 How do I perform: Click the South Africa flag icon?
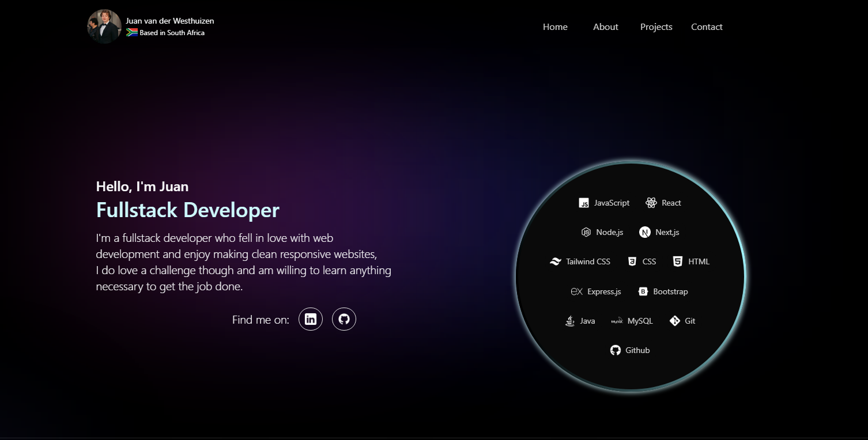[132, 33]
